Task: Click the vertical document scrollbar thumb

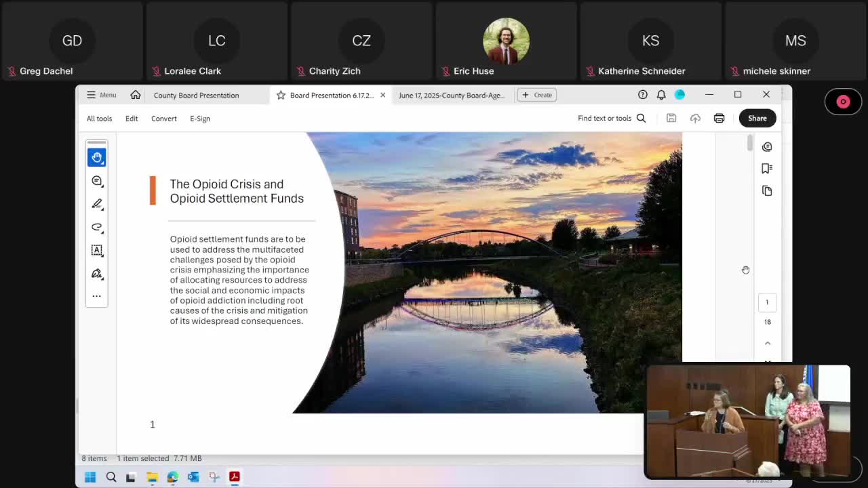Action: (749, 143)
